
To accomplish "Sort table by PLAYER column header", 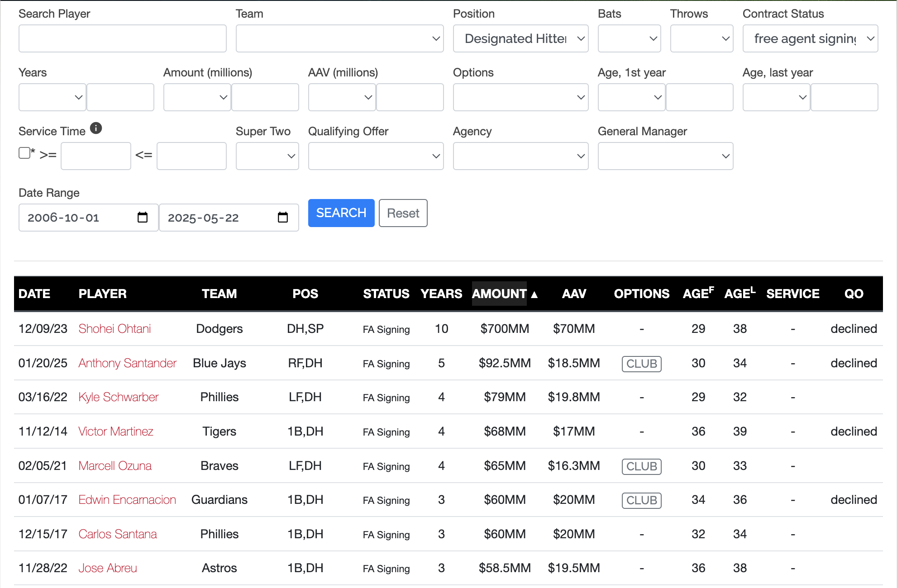I will coord(103,294).
